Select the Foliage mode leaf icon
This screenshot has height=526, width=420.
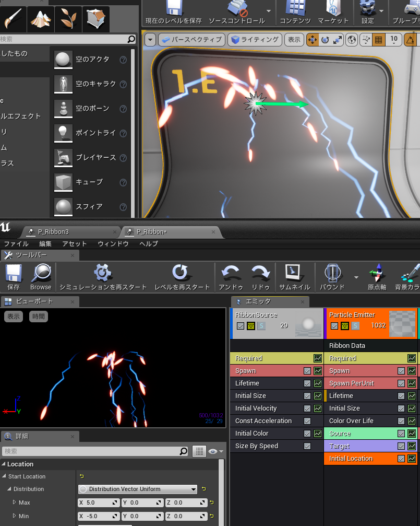click(x=68, y=18)
